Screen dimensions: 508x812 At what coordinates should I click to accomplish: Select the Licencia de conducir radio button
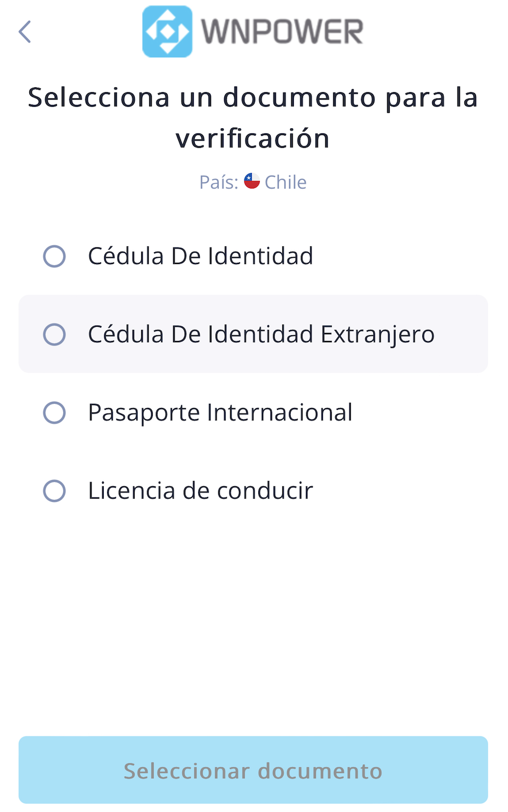pos(54,491)
